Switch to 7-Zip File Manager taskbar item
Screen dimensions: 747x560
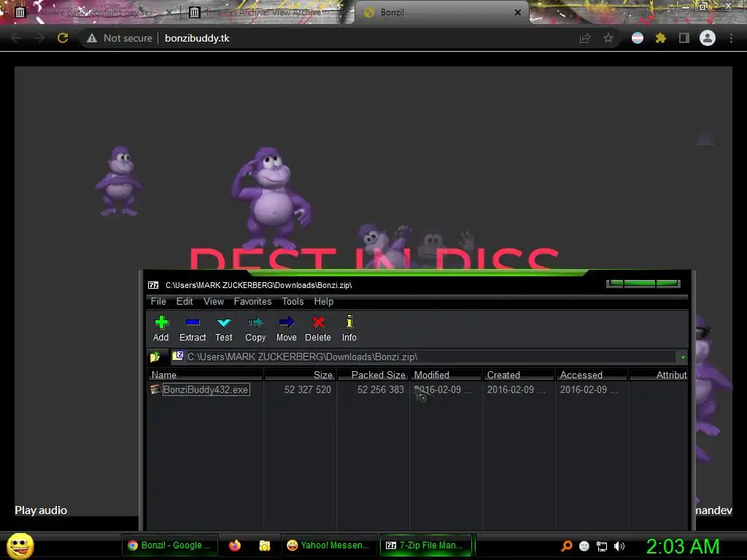click(425, 545)
